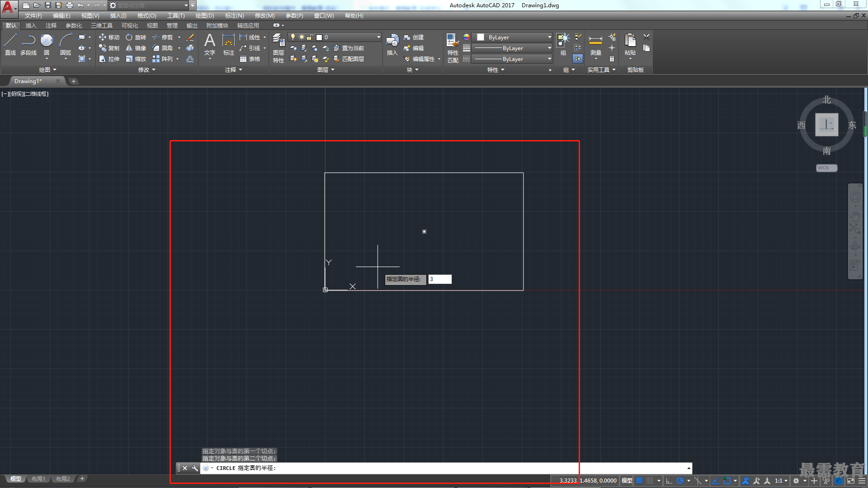The image size is (868, 488).
Task: Click the Text (文字) tool
Action: [210, 44]
